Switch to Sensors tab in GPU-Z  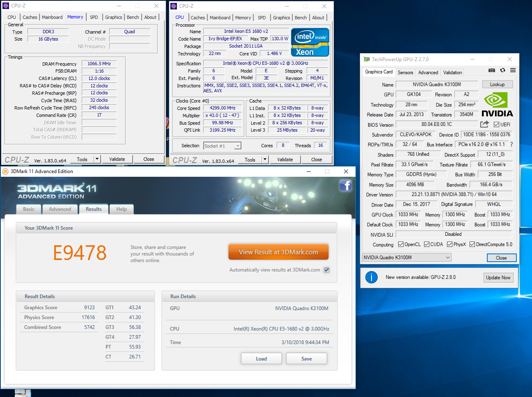click(406, 73)
